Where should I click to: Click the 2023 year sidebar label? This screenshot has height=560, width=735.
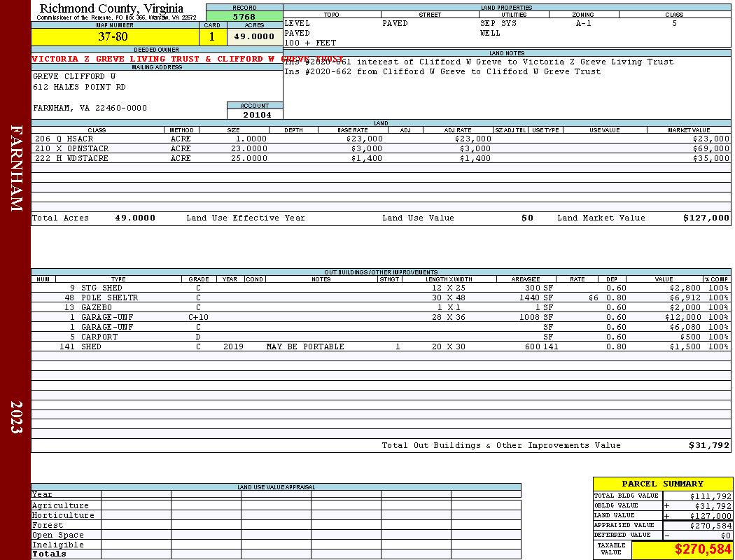coord(16,416)
